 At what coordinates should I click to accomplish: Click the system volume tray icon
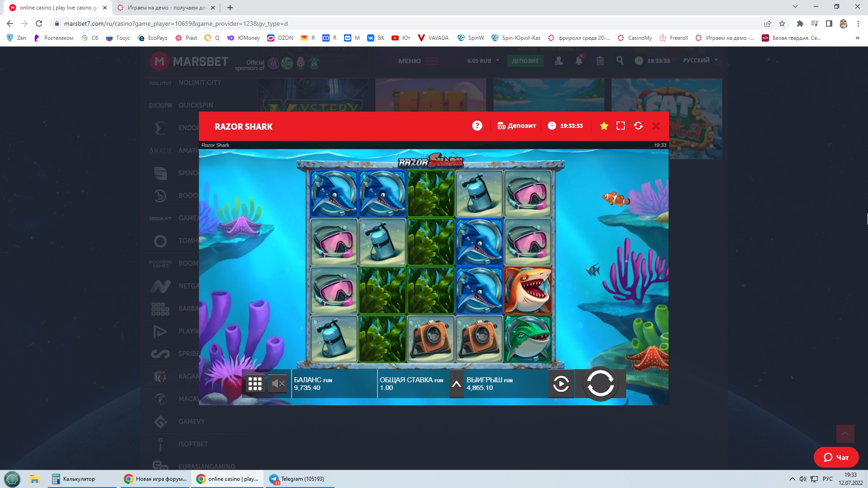pos(803,479)
